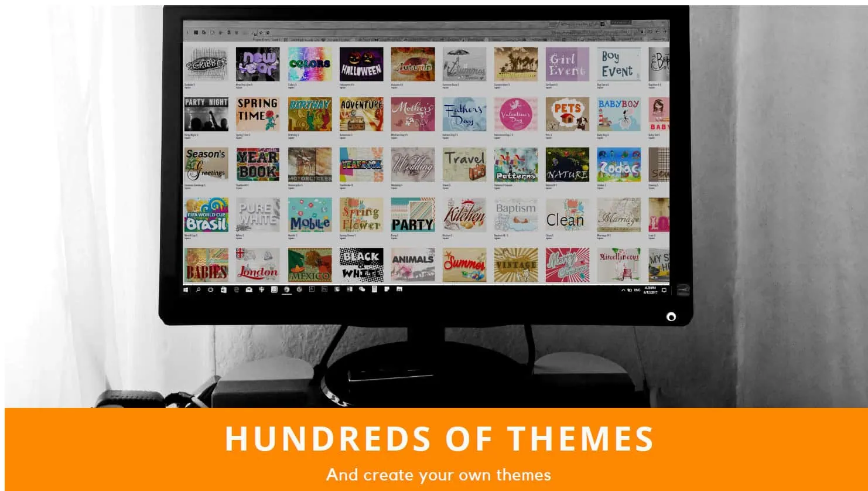Screen dimensions: 868x491
Task: Open the Spring Time theme
Action: pos(258,114)
